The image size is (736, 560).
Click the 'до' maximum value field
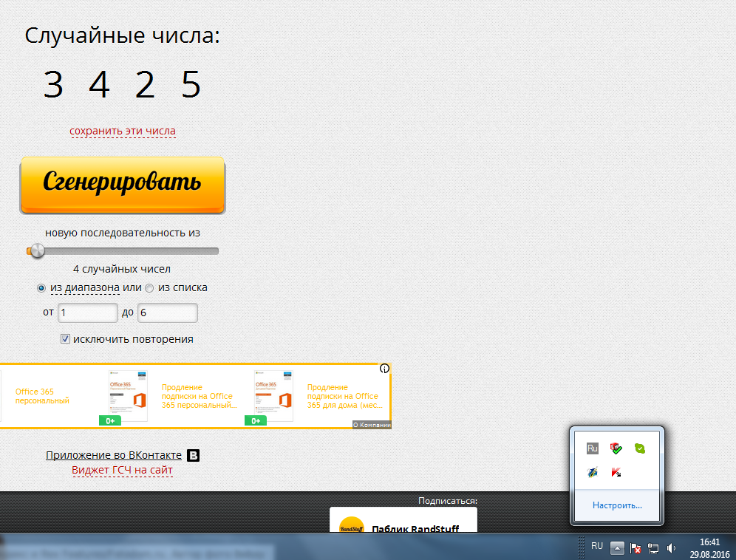coord(167,313)
